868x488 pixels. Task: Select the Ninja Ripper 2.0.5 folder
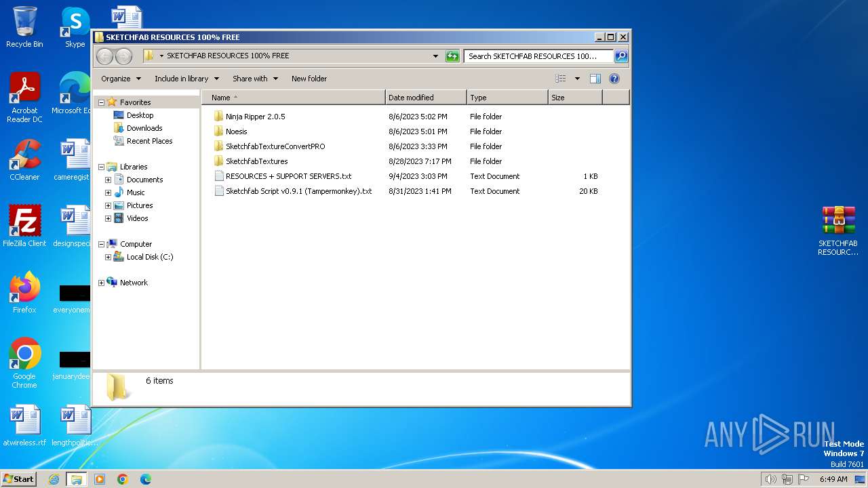[255, 117]
